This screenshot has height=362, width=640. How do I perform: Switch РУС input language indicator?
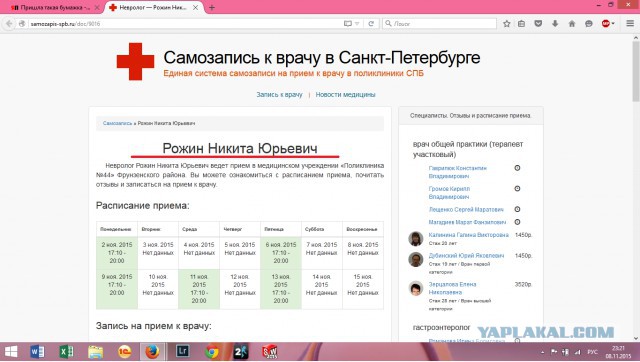click(592, 352)
